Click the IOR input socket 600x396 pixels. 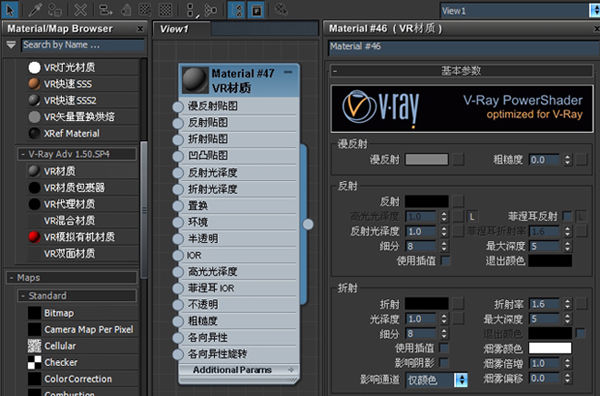[x=178, y=256]
